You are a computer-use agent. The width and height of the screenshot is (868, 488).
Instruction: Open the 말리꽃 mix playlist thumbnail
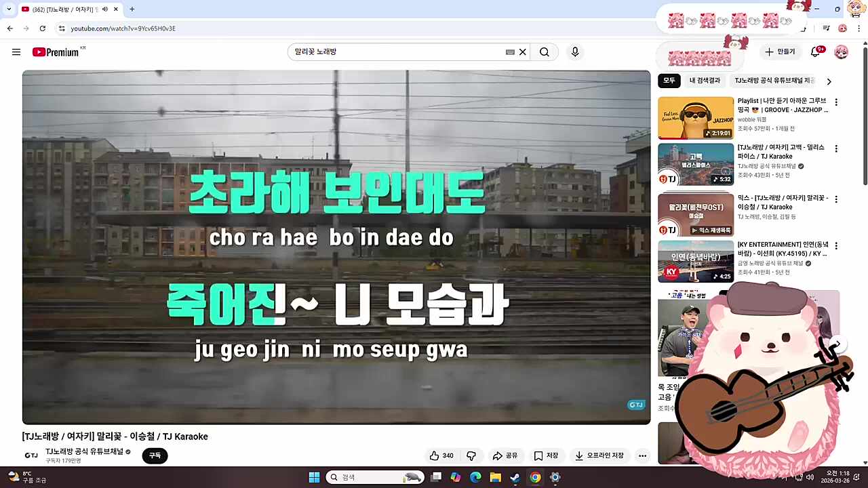pyautogui.click(x=696, y=215)
